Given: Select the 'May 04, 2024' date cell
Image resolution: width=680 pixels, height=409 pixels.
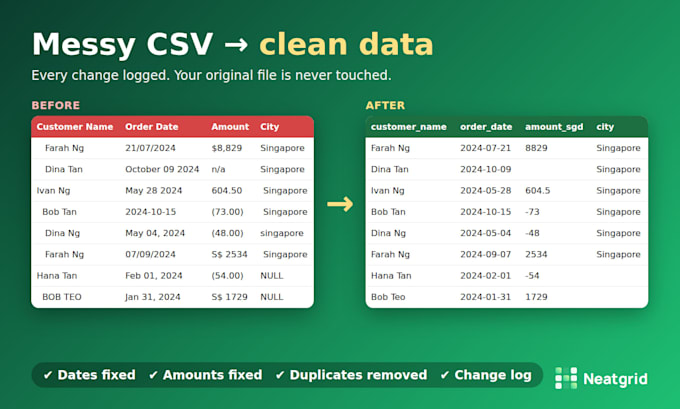Looking at the screenshot, I should (155, 233).
